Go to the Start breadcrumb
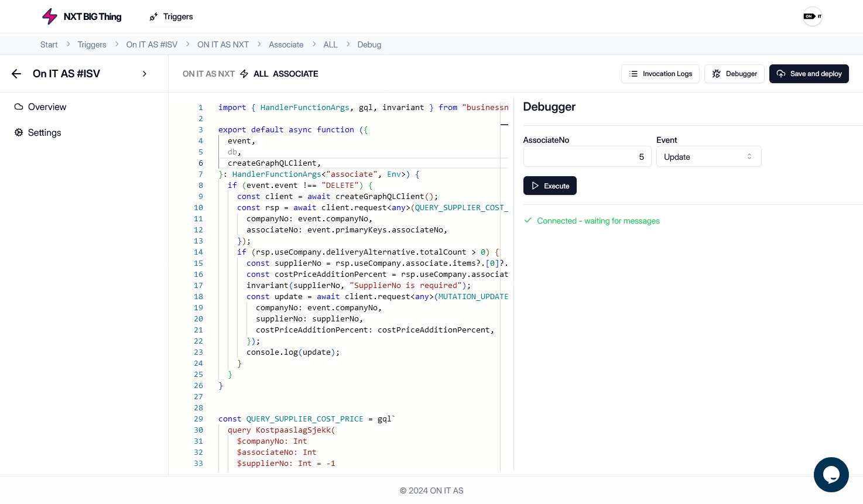Image resolution: width=863 pixels, height=504 pixels. point(49,44)
